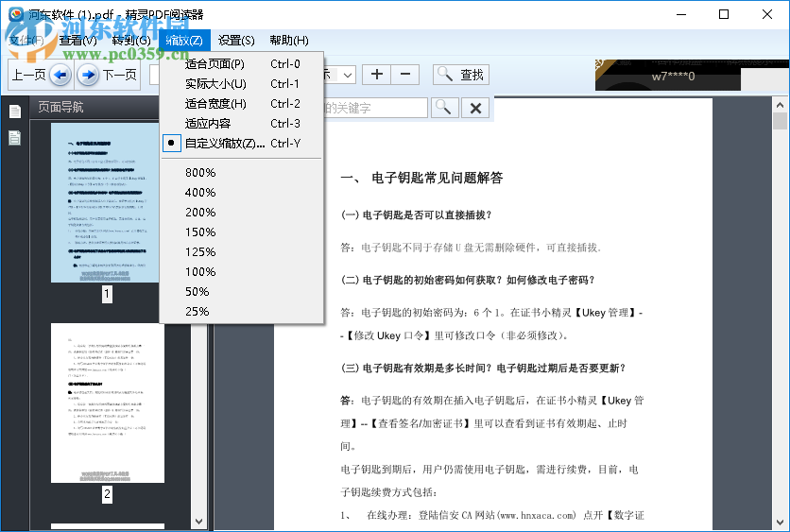790x532 pixels.
Task: Go to previous page with left arrow
Action: (x=60, y=75)
